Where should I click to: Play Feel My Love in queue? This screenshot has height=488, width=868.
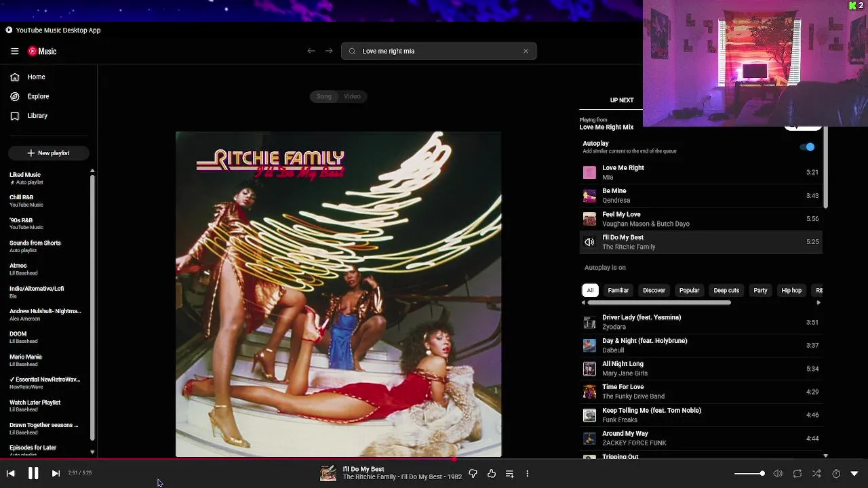701,219
